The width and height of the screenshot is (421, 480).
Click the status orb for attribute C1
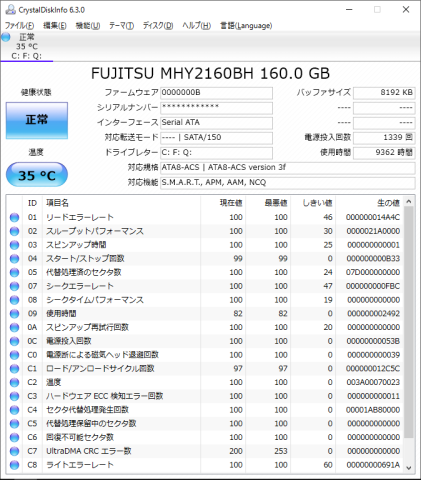coord(14,369)
